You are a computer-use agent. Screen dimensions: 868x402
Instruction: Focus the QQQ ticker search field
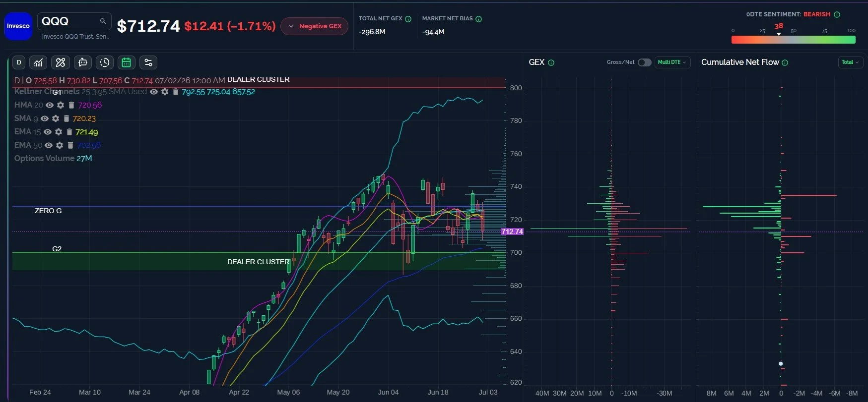73,21
